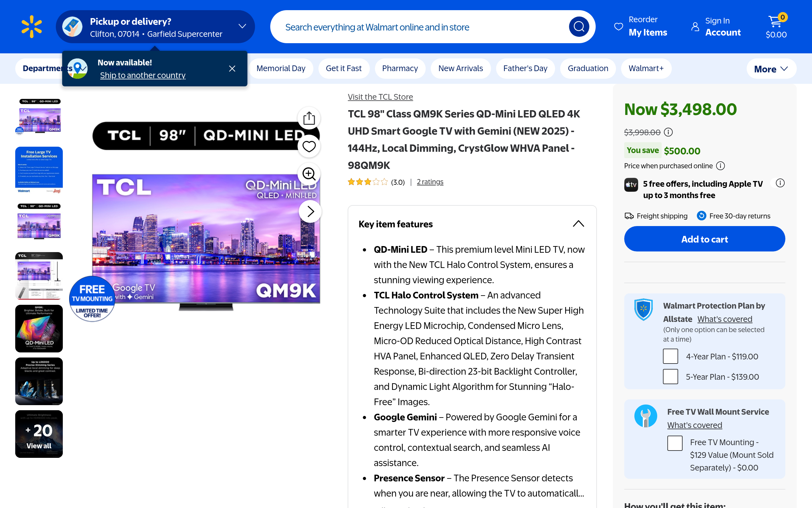Click the star rating row
Viewport: 812px width, 508px height.
(368, 182)
